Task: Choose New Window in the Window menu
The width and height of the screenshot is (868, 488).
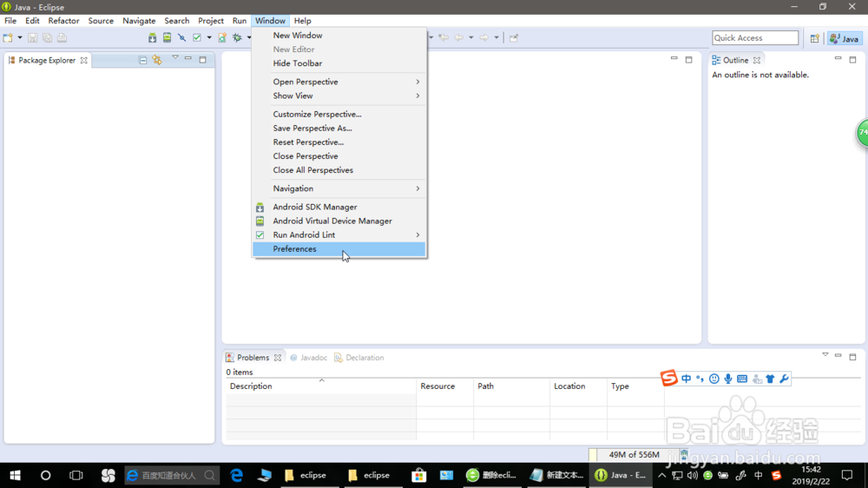Action: click(339, 36)
